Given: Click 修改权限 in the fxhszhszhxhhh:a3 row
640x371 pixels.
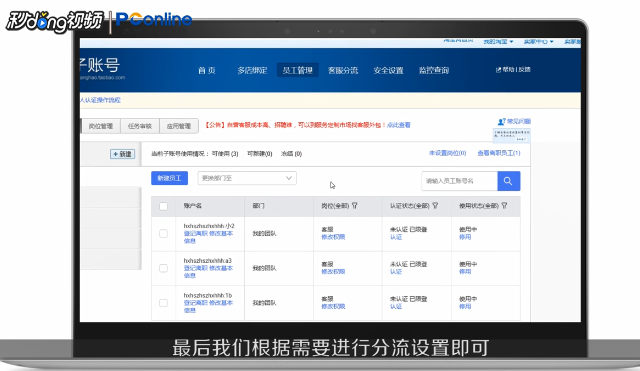Looking at the screenshot, I should coord(333,272).
